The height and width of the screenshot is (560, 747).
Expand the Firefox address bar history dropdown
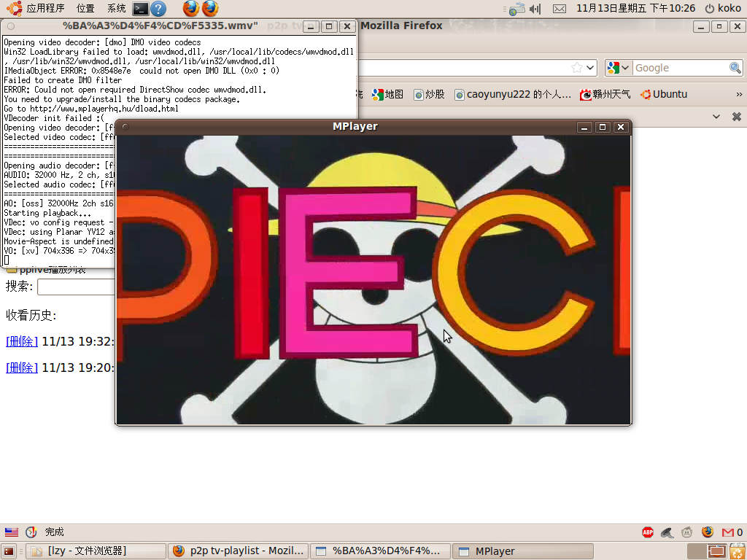click(590, 68)
